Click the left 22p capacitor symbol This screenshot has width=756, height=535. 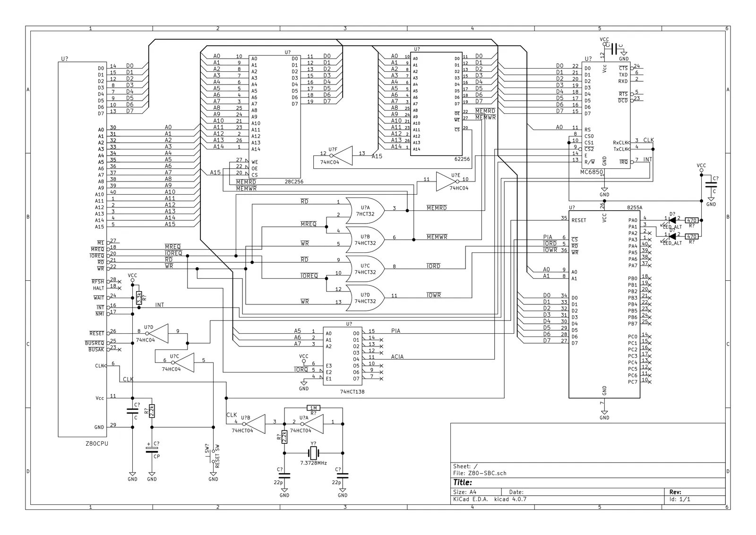[x=284, y=475]
